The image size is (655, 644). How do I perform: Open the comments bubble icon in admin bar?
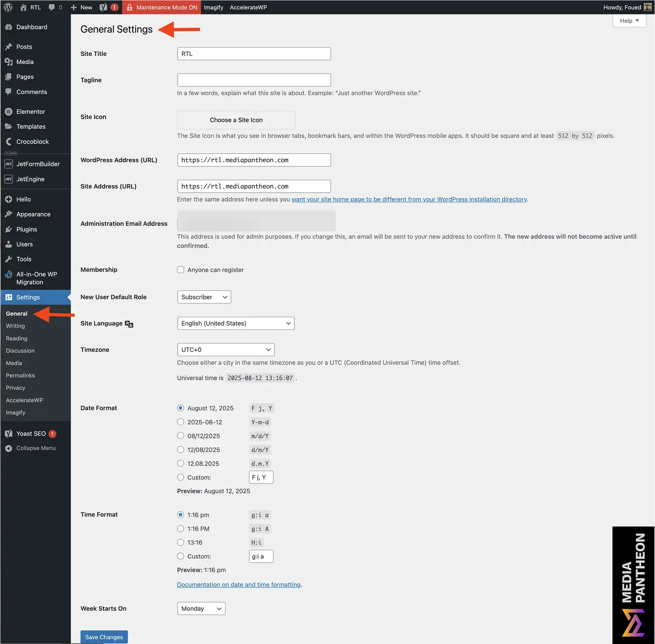[x=52, y=7]
